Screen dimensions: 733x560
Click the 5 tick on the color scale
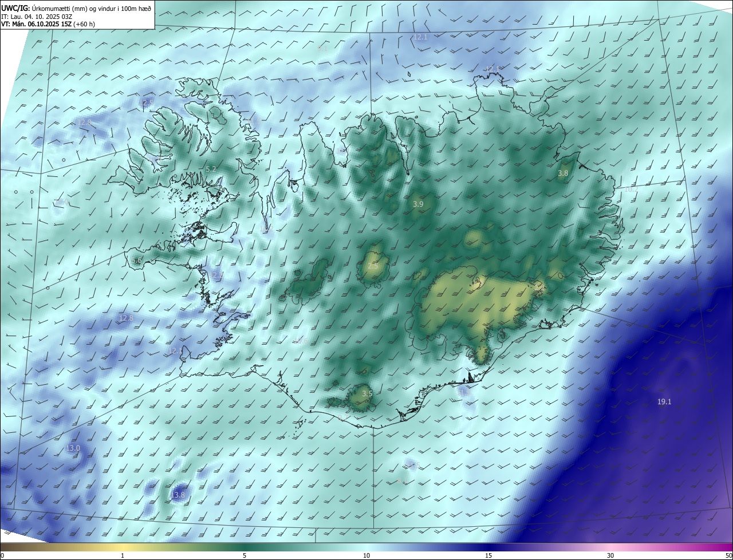click(245, 555)
